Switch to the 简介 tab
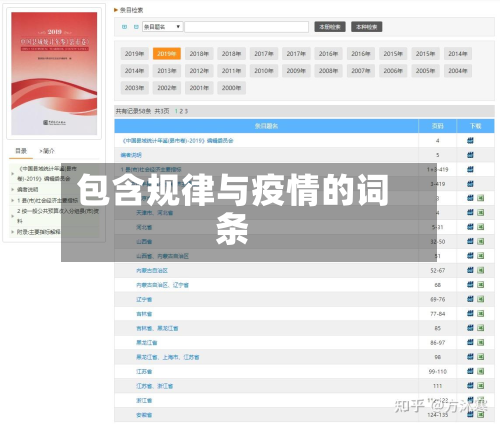 coord(47,151)
